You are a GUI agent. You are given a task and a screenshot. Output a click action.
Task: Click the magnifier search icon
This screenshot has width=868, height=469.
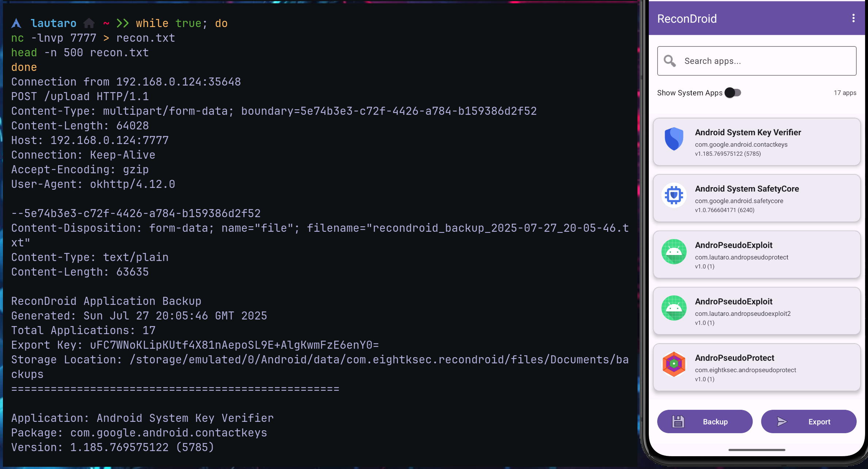click(670, 61)
